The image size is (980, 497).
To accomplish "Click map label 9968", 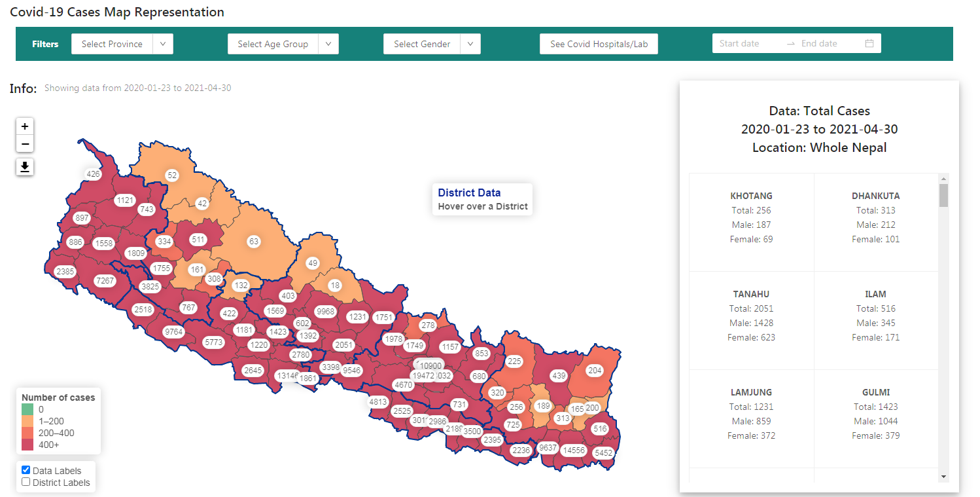I will pyautogui.click(x=324, y=311).
